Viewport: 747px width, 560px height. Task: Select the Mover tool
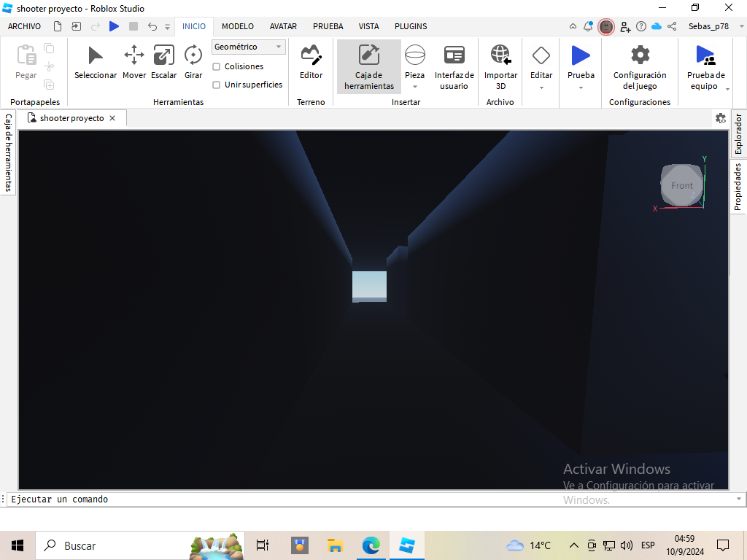(x=134, y=63)
